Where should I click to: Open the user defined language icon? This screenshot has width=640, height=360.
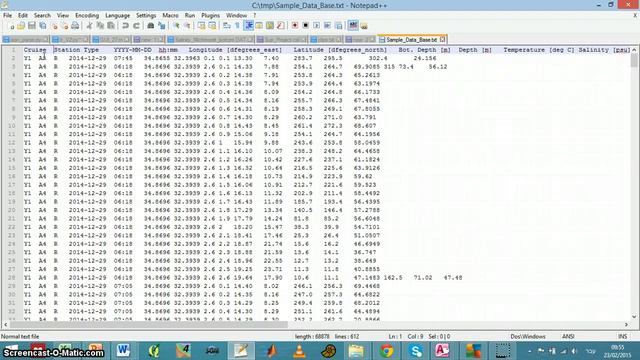pos(259,26)
